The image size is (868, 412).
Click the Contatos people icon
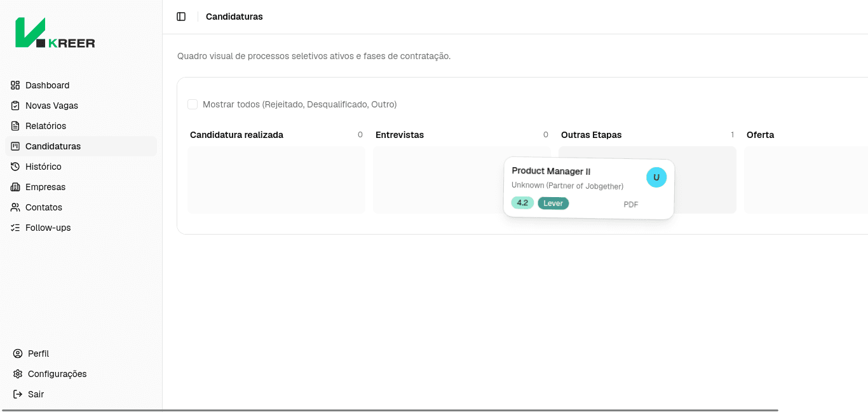[x=15, y=207]
